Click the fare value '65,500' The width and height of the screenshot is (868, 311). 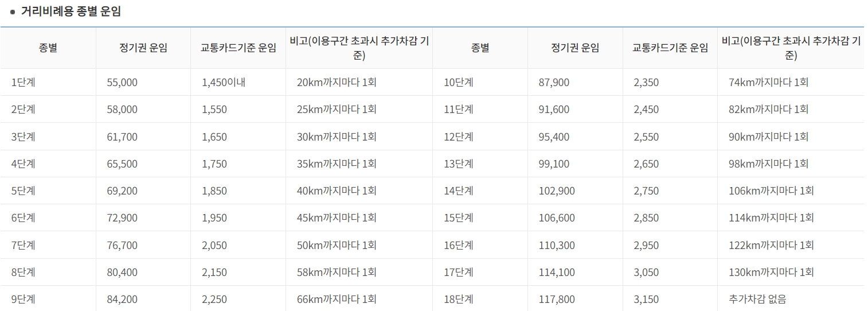tap(122, 164)
